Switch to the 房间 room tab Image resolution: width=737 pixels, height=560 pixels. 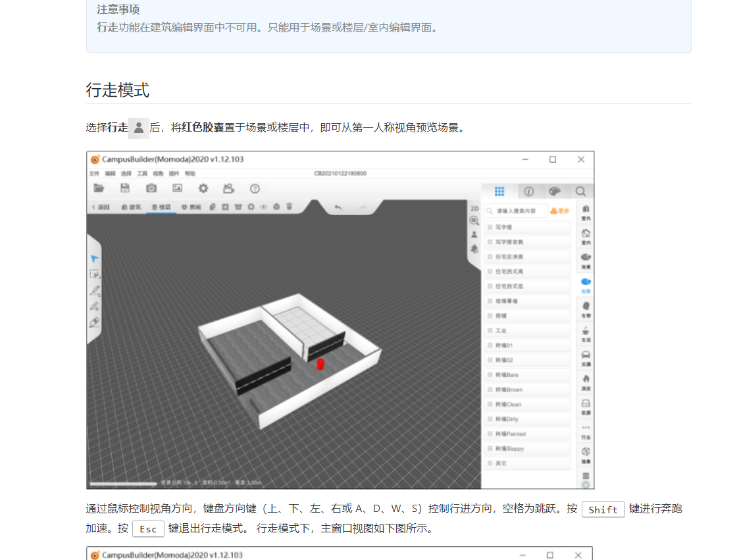click(191, 207)
